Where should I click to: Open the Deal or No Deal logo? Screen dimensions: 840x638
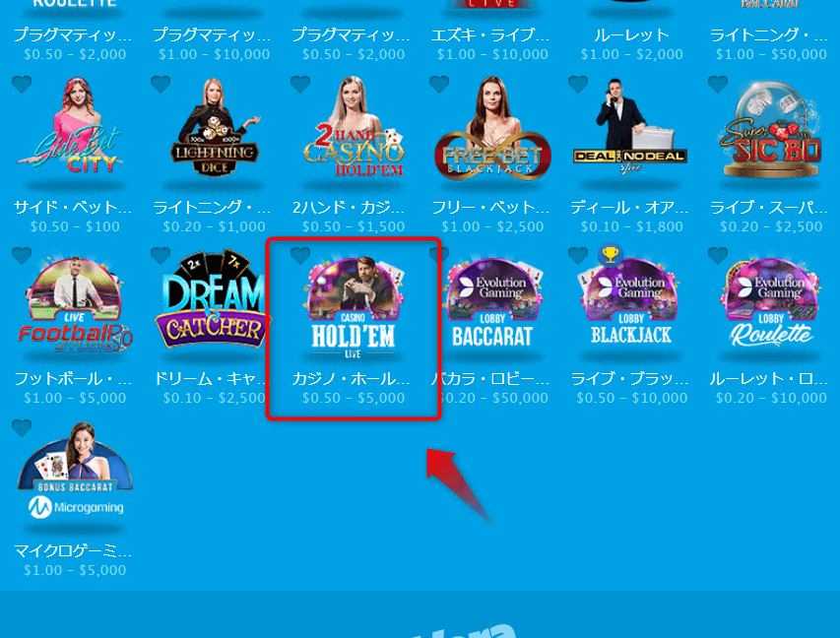pyautogui.click(x=630, y=127)
